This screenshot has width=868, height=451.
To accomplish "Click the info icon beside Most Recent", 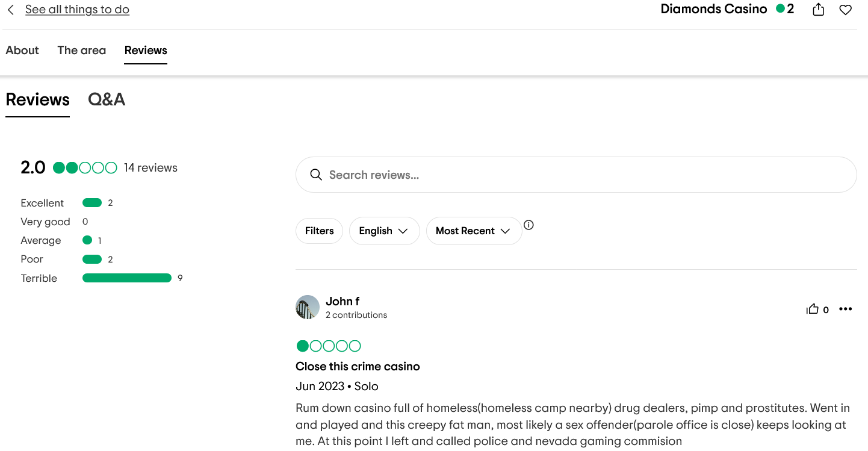I will (x=529, y=225).
